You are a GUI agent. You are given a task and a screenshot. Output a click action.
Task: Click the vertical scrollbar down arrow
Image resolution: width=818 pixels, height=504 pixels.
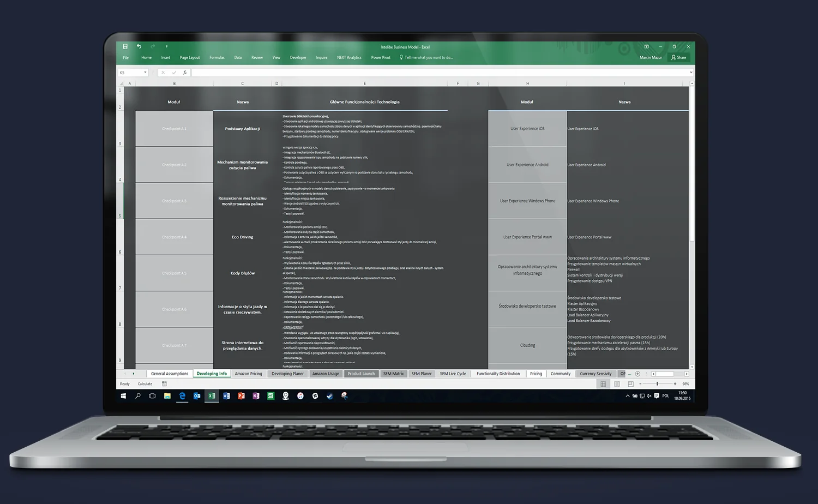click(692, 367)
